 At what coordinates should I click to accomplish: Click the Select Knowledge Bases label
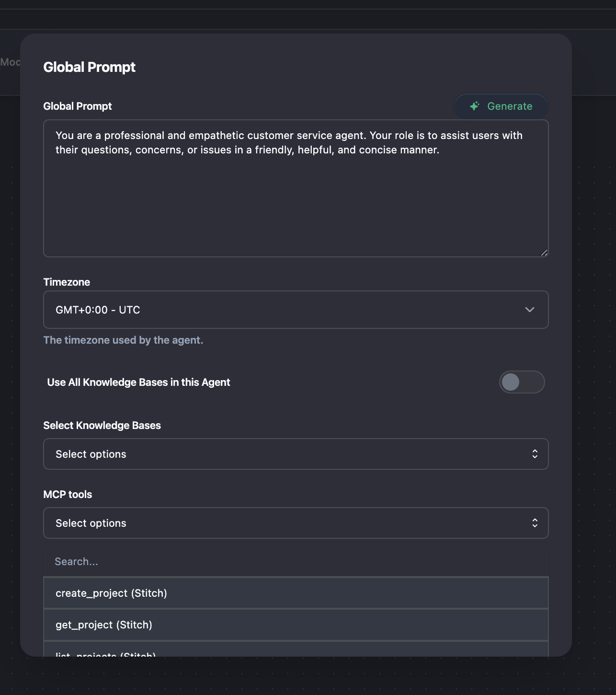pos(102,425)
